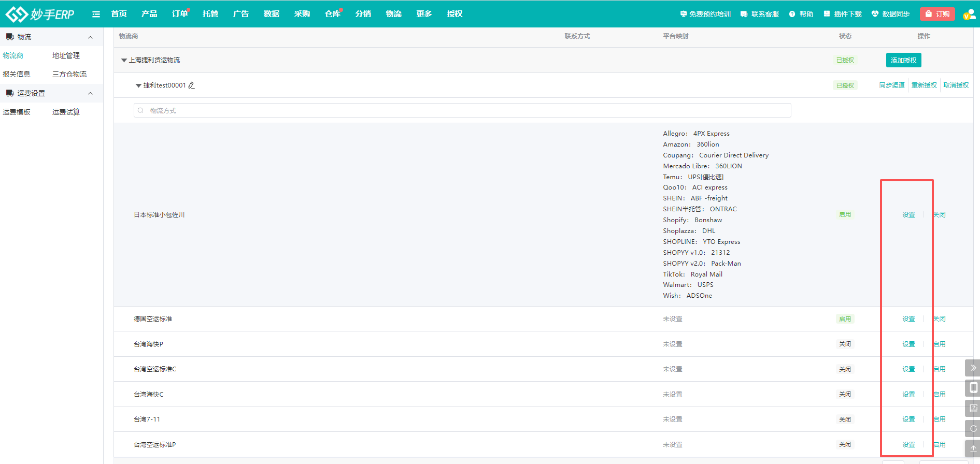Enable the 台湾海快P logistics method

[940, 344]
